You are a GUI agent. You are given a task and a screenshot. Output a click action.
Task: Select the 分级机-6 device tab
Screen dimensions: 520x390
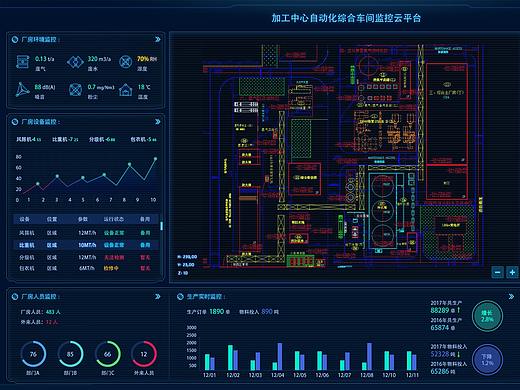pyautogui.click(x=102, y=139)
